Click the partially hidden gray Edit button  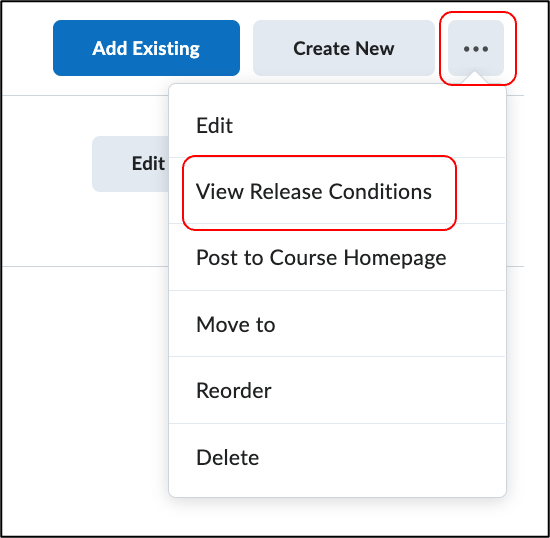pyautogui.click(x=130, y=164)
